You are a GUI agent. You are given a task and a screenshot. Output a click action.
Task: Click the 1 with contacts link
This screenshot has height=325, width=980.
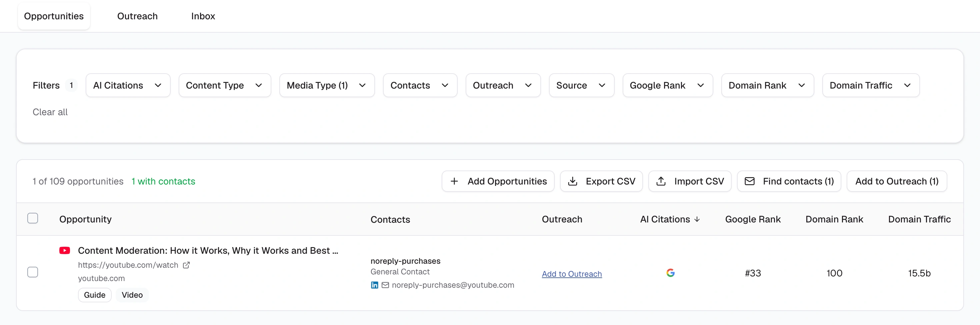point(163,181)
